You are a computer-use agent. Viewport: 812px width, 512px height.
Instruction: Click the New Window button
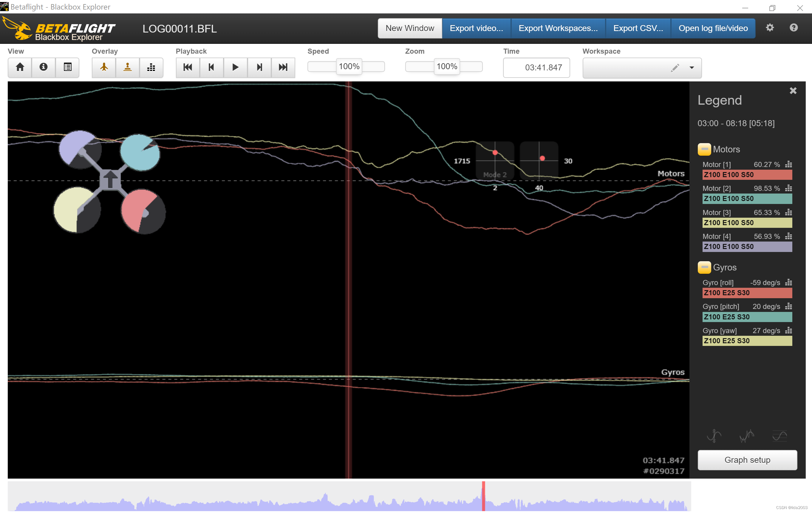coord(410,28)
